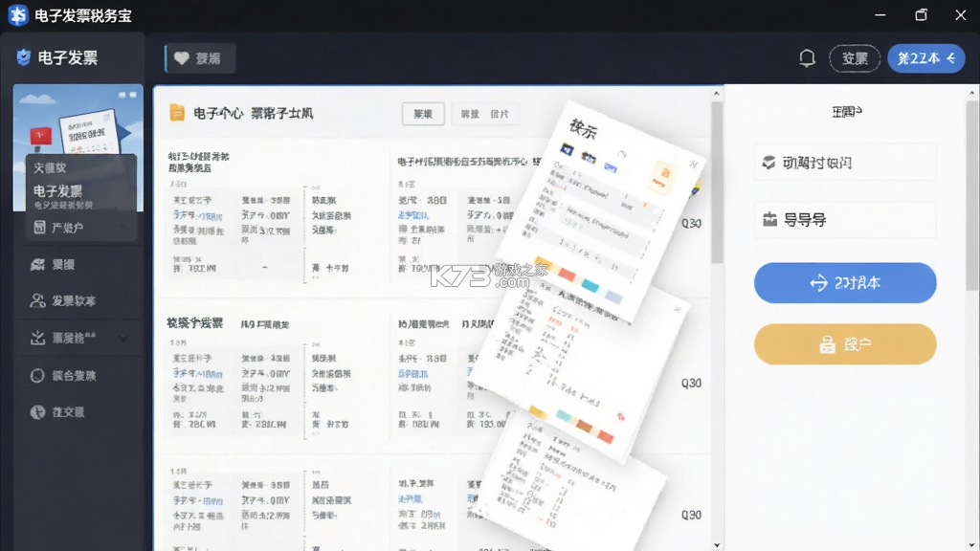The width and height of the screenshot is (980, 551).
Task: Click the main list's scrollbar thumb
Action: point(717,181)
